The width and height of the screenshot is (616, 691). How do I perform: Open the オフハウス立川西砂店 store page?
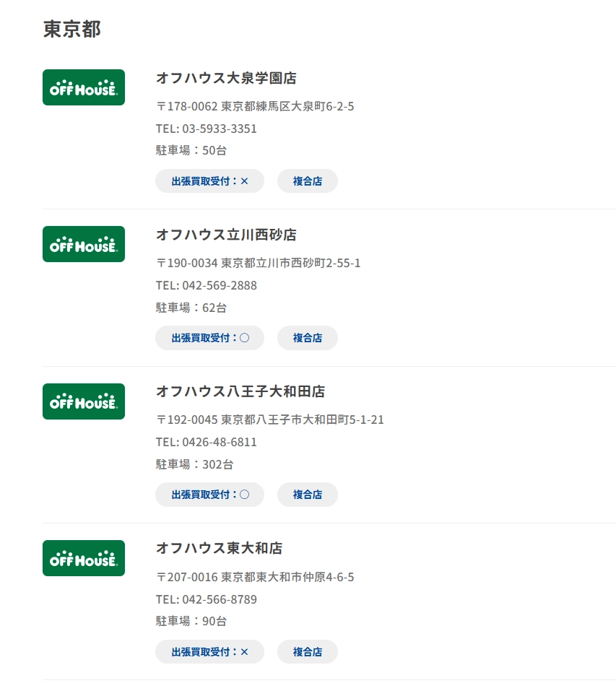tap(226, 235)
